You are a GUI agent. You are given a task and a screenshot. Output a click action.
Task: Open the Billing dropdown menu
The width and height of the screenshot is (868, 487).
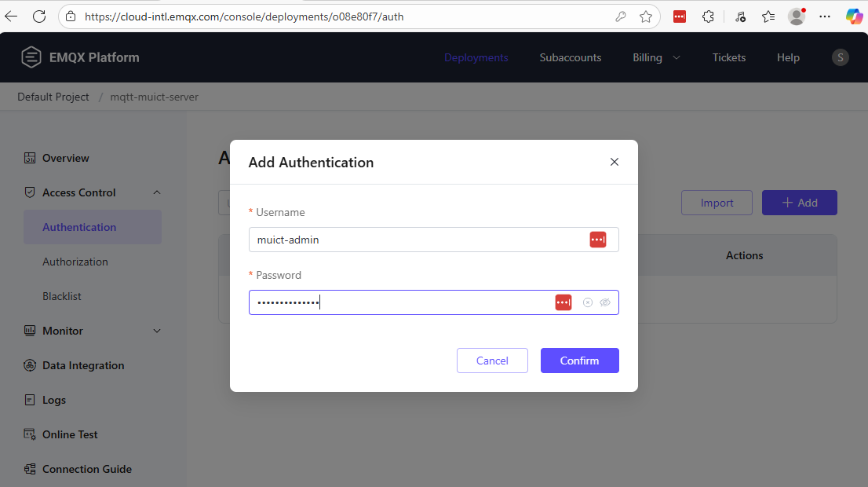pos(656,57)
